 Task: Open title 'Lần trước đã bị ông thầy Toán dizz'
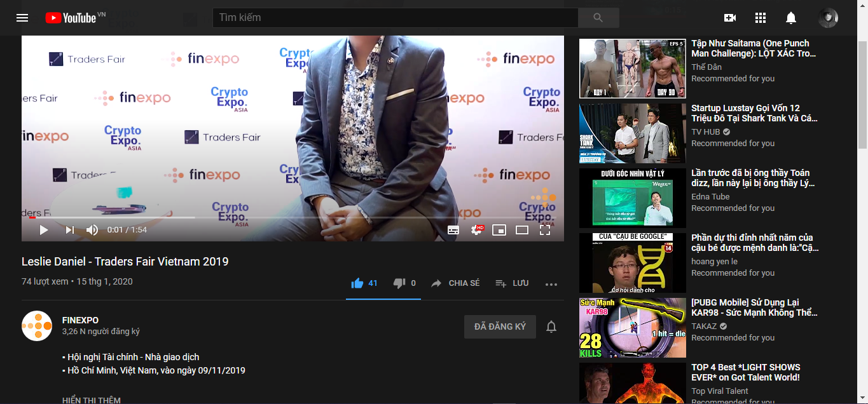[x=754, y=178]
